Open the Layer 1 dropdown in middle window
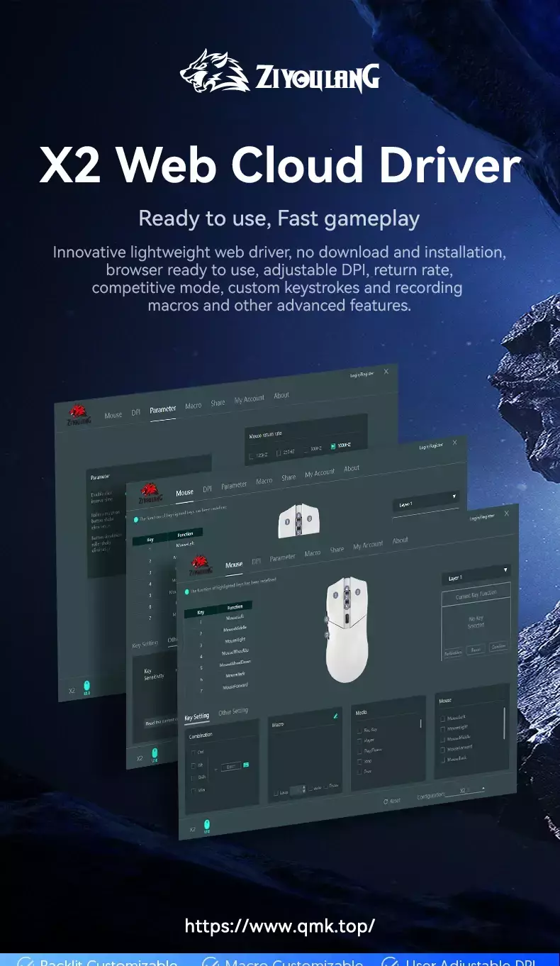The width and height of the screenshot is (560, 966). 427,503
